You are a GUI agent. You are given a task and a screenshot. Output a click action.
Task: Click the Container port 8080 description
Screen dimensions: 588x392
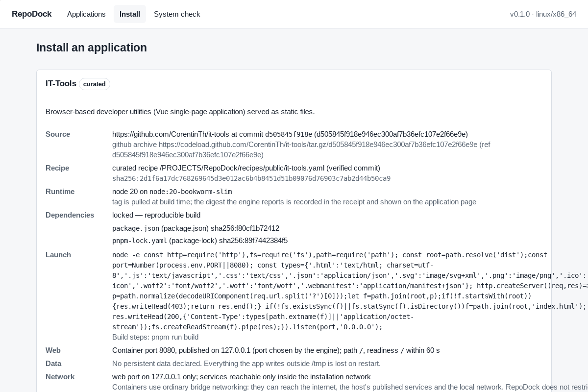point(276,350)
